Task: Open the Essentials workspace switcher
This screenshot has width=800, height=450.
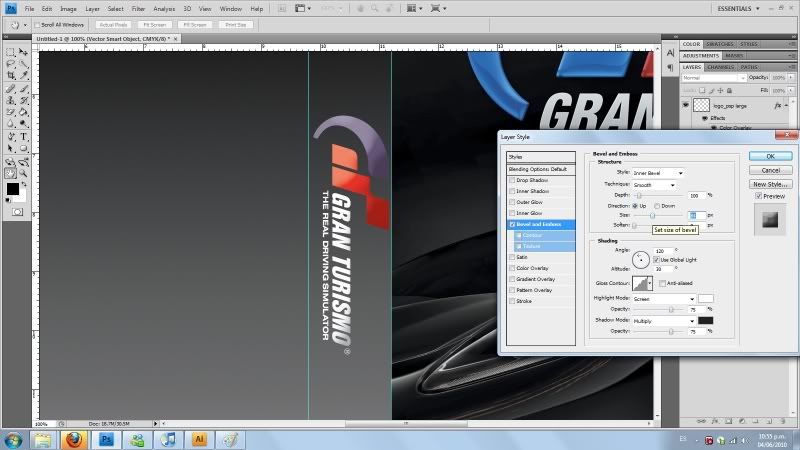Action: tap(738, 9)
